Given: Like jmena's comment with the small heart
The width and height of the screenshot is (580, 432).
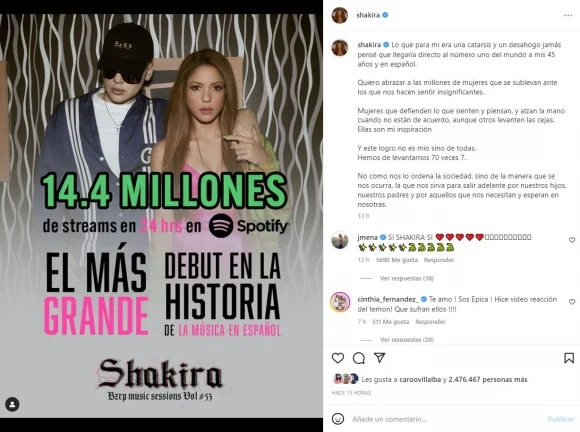Looking at the screenshot, I should [572, 240].
